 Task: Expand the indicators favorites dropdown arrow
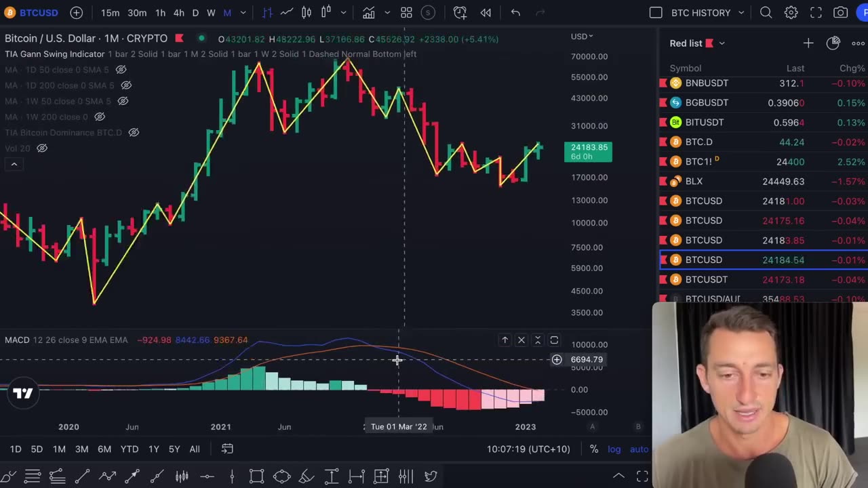coord(387,12)
